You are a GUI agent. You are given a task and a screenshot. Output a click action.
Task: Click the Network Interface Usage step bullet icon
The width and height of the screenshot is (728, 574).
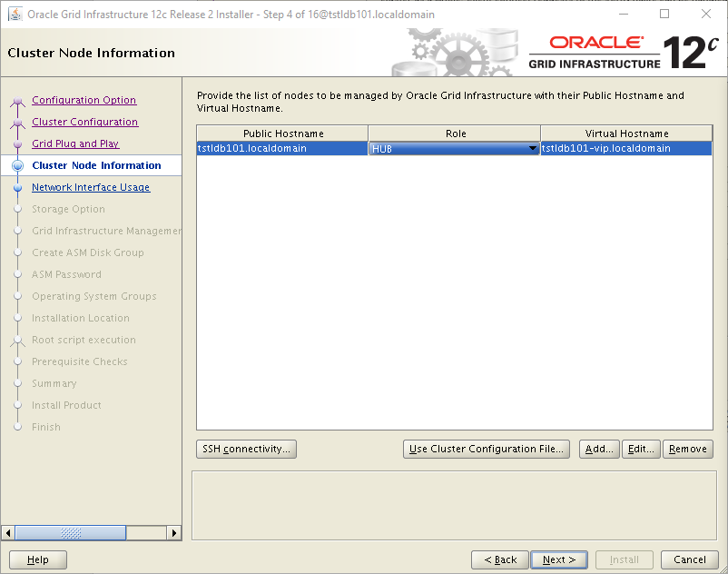point(17,188)
